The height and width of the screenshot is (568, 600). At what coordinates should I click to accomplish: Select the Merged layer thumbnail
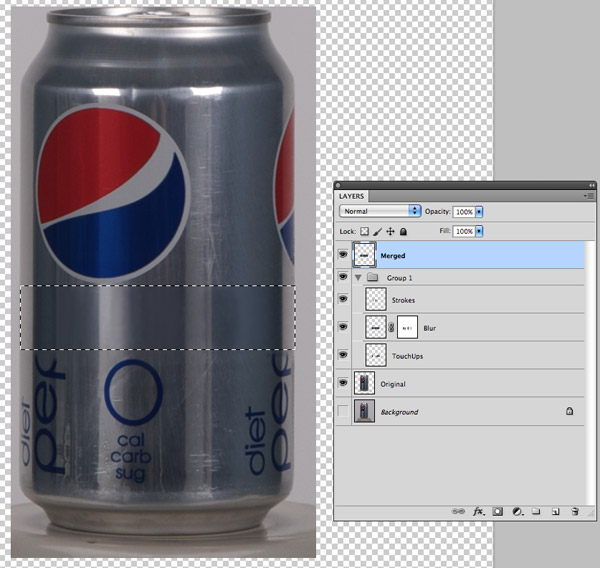tap(364, 255)
